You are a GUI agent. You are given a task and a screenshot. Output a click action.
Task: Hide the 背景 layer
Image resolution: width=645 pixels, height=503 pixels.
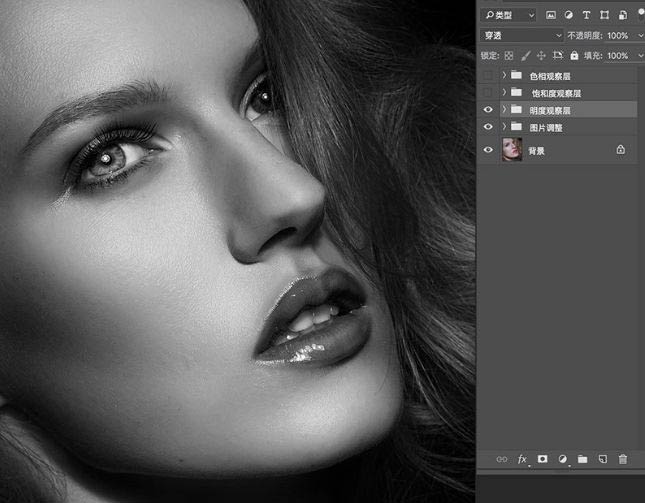point(488,150)
